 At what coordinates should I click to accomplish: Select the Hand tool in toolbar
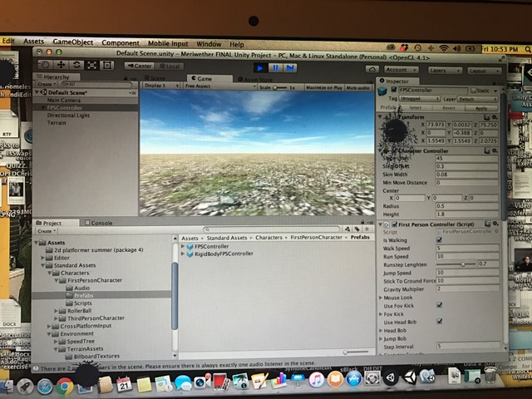click(46, 65)
